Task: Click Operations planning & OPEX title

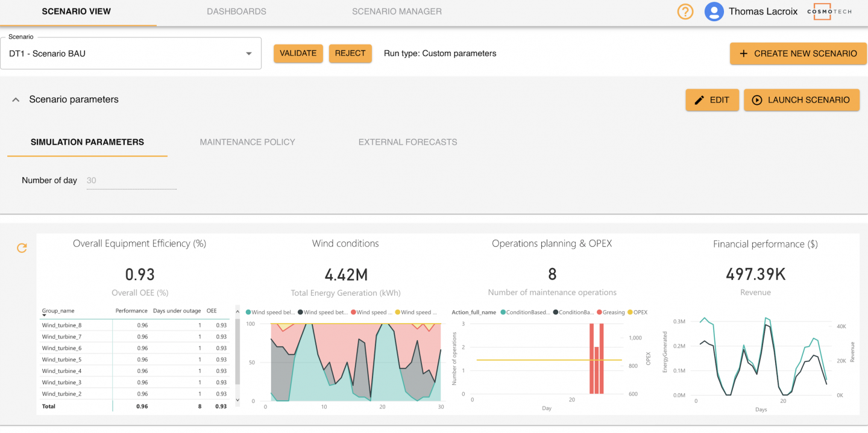Action: pos(552,244)
